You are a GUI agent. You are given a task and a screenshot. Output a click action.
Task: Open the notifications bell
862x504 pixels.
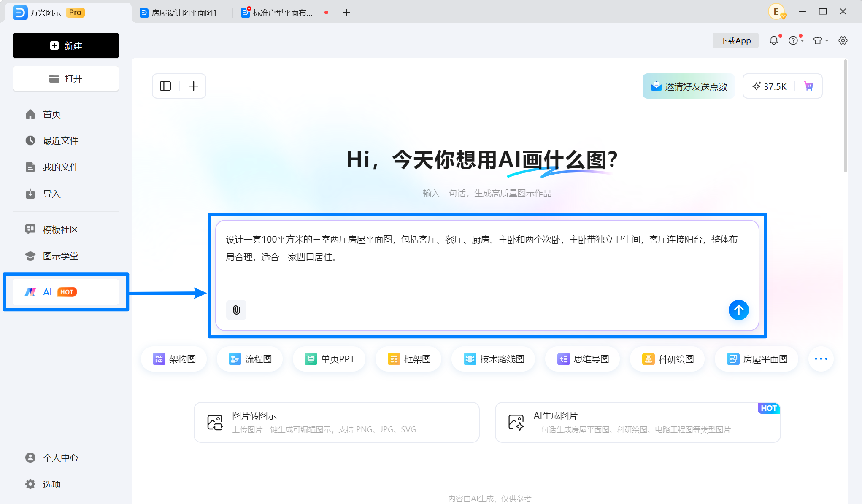click(x=774, y=40)
